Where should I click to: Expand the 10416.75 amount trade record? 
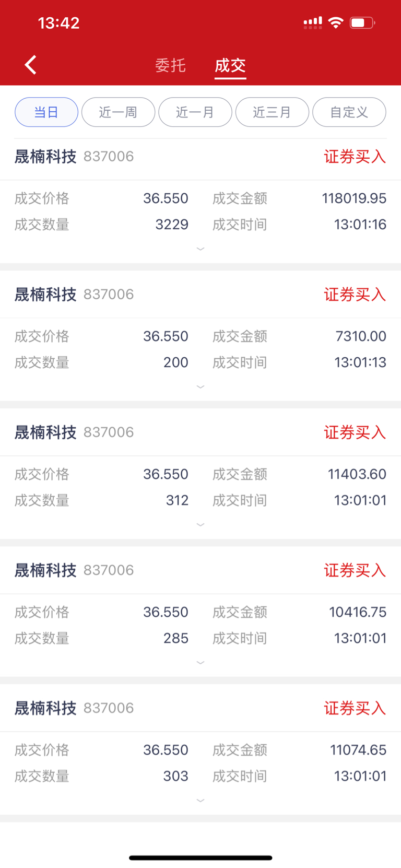pos(200,663)
